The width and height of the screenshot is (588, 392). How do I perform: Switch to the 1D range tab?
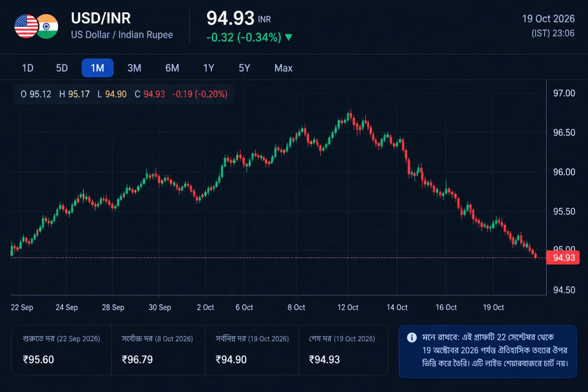click(27, 68)
